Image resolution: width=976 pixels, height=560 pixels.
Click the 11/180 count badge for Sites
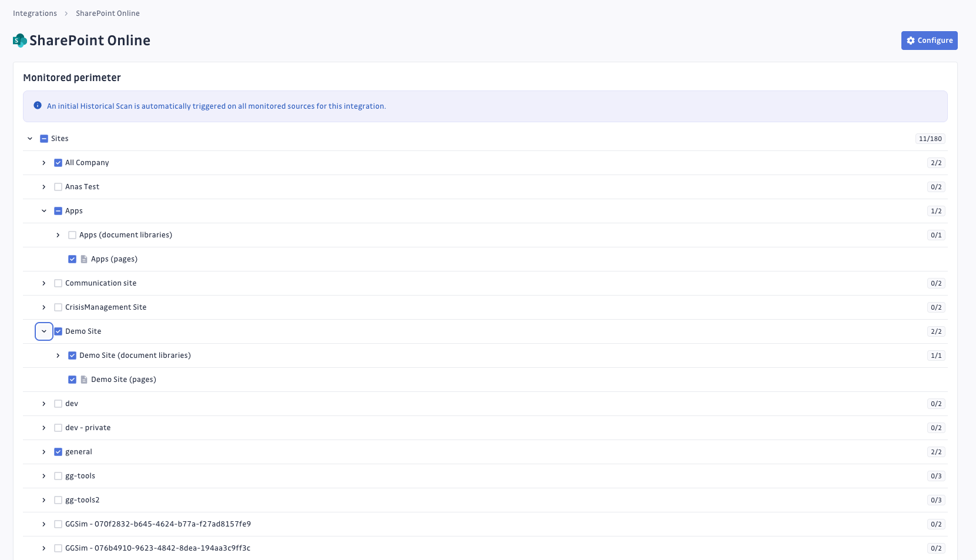tap(930, 139)
